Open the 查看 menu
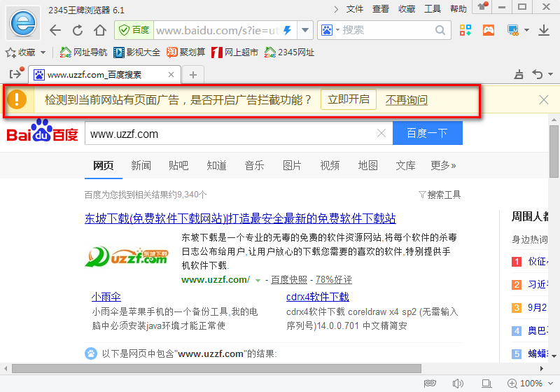560x392 pixels. 381,9
